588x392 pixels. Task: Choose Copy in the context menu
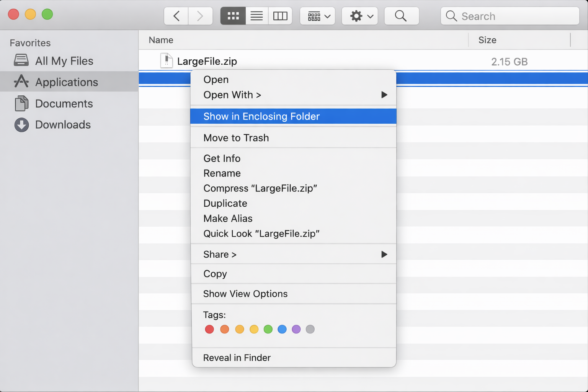pos(293,274)
